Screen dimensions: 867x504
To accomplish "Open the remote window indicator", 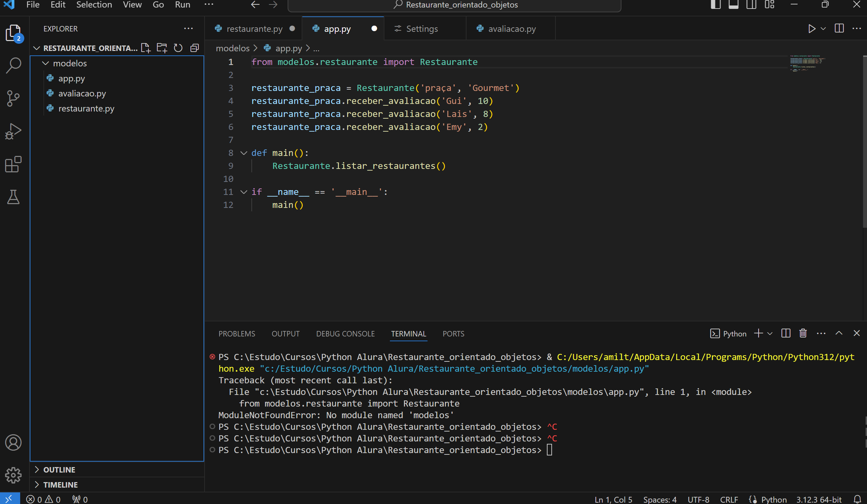I will pos(10,498).
